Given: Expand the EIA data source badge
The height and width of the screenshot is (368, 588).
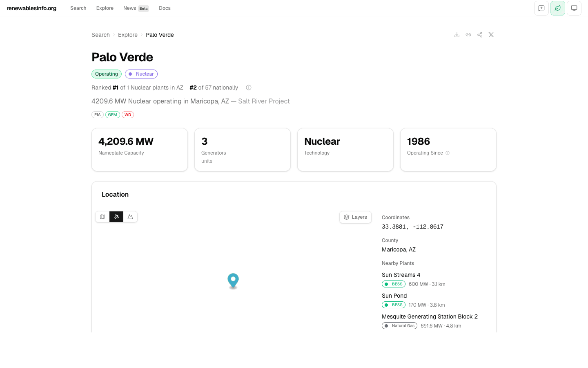Looking at the screenshot, I should tap(97, 114).
